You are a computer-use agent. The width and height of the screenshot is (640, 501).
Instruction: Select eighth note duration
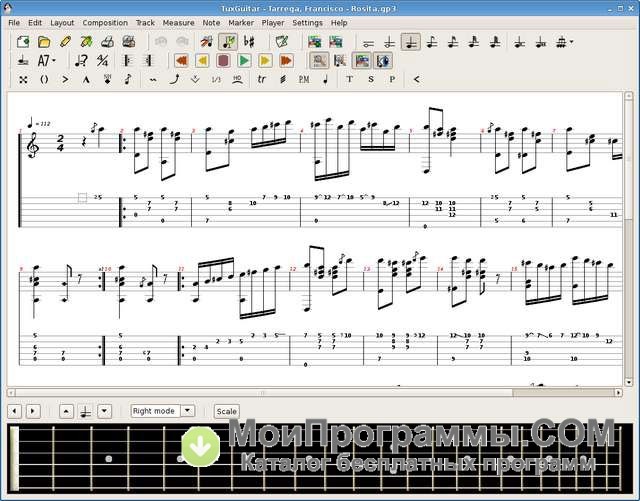pyautogui.click(x=432, y=42)
